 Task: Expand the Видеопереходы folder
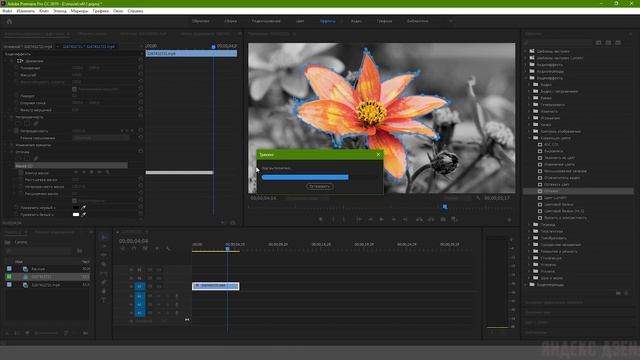point(526,284)
